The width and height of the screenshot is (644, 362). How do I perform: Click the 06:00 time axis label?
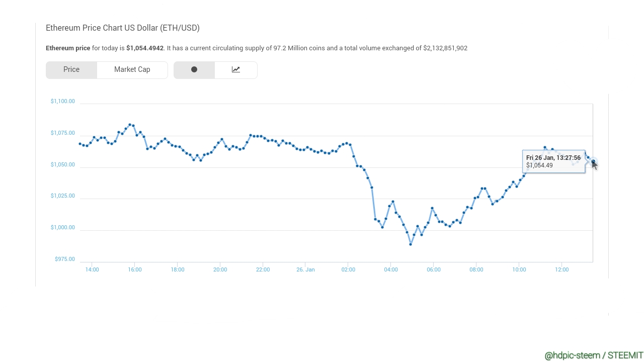(x=434, y=270)
